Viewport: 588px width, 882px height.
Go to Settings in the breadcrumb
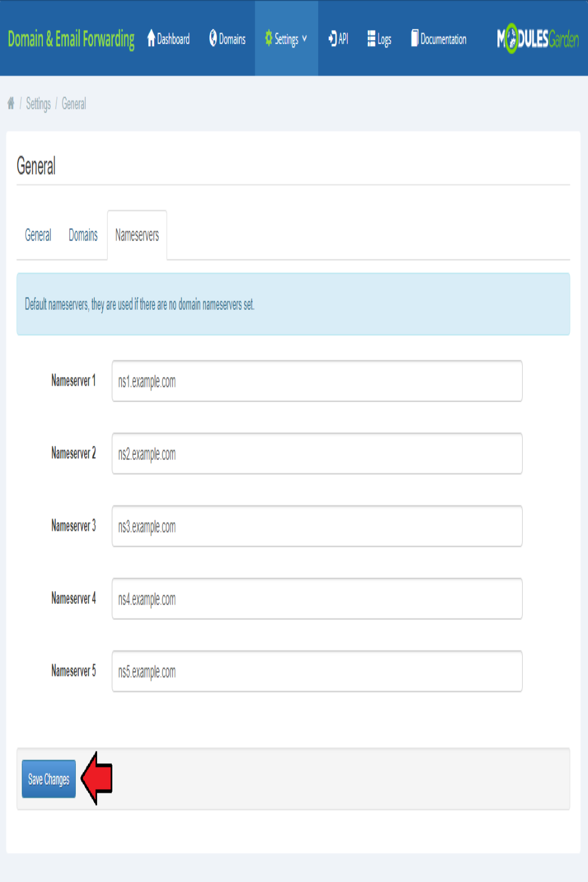(38, 104)
